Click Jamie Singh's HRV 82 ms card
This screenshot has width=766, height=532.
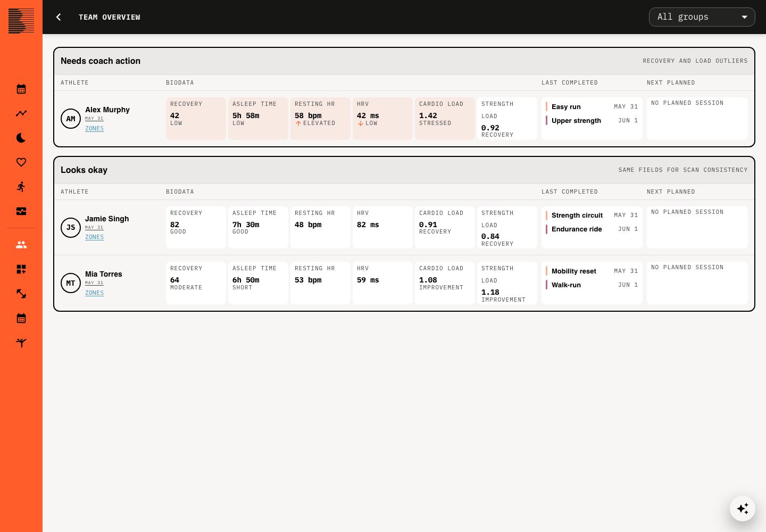click(382, 227)
